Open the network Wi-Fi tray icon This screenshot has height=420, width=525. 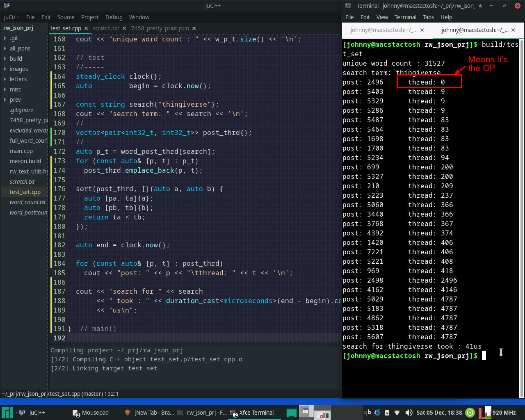point(397,413)
